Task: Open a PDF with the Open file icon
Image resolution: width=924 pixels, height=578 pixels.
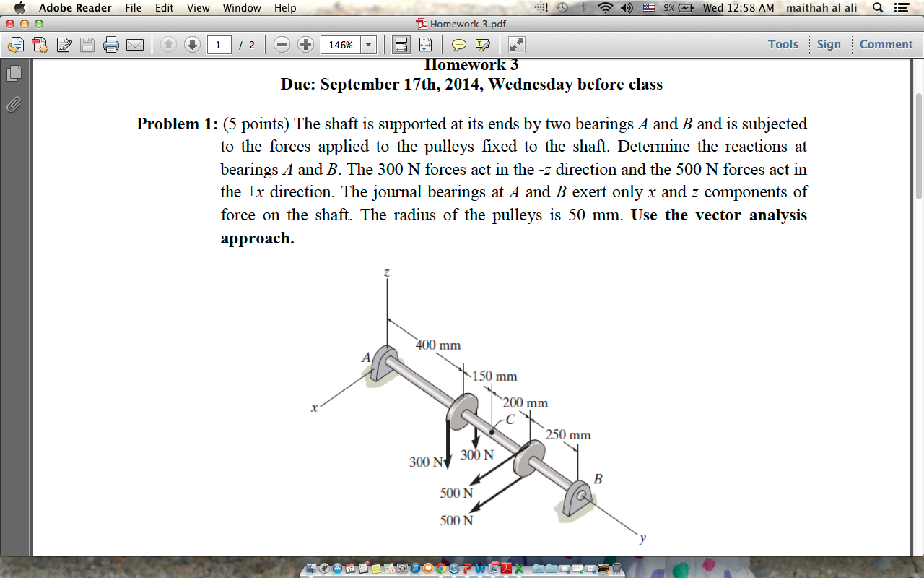Action: (x=14, y=44)
